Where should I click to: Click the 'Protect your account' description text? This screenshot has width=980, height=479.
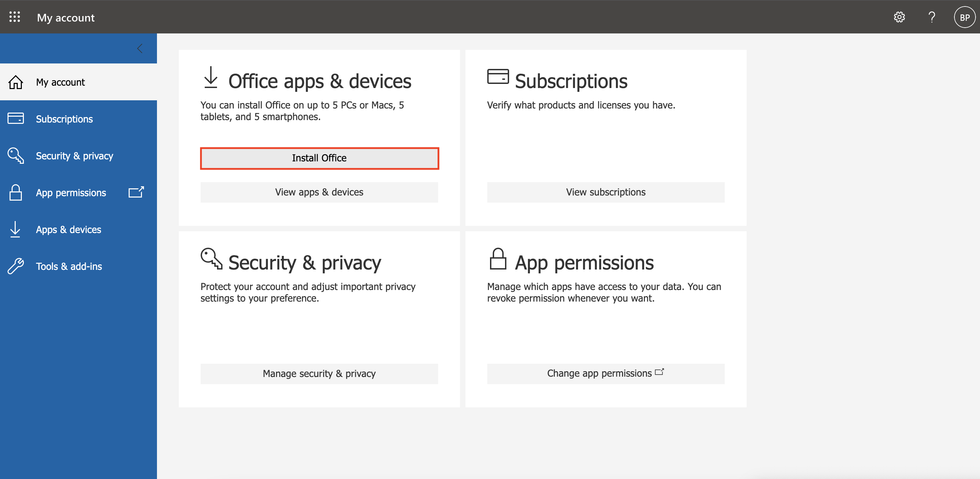(x=308, y=292)
